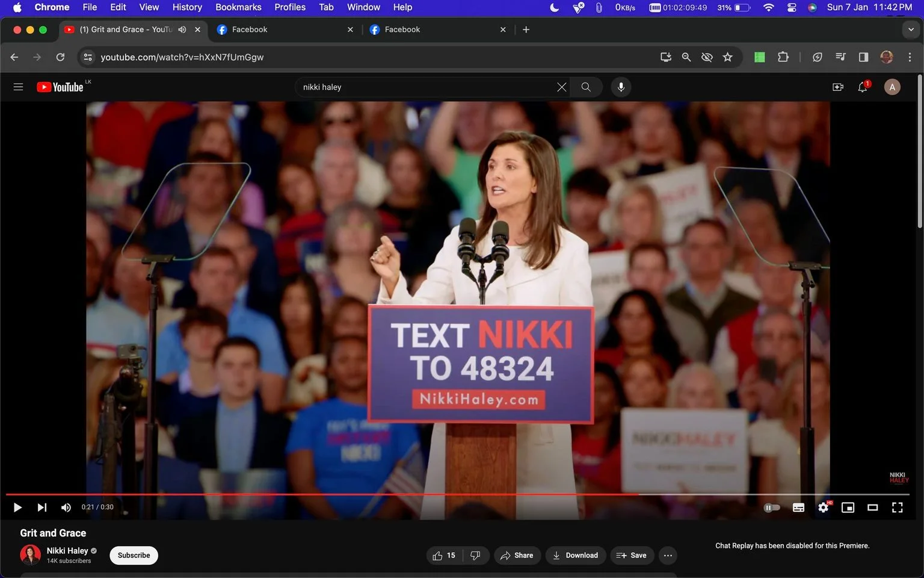Open the YouTube hamburger guide menu

(18, 87)
